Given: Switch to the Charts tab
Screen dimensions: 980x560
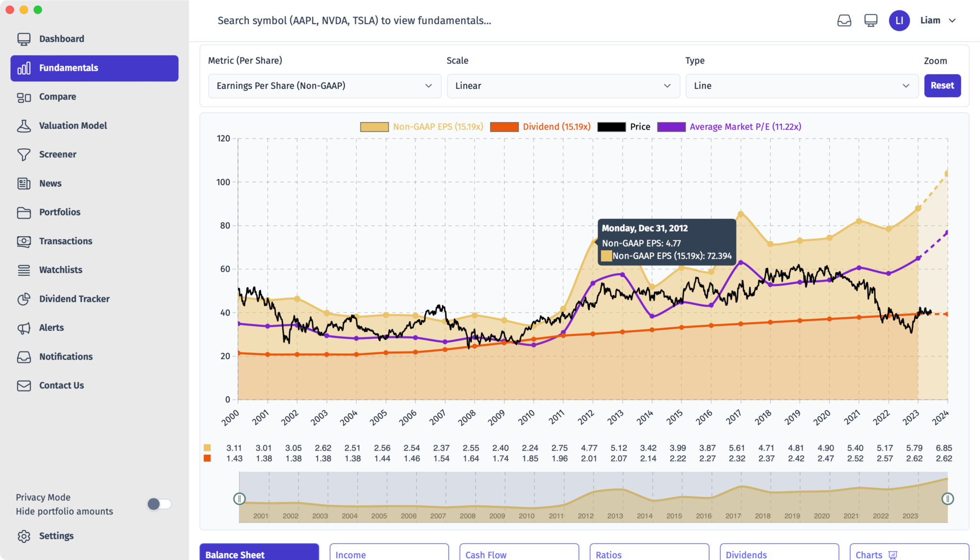Looking at the screenshot, I should click(x=909, y=552).
